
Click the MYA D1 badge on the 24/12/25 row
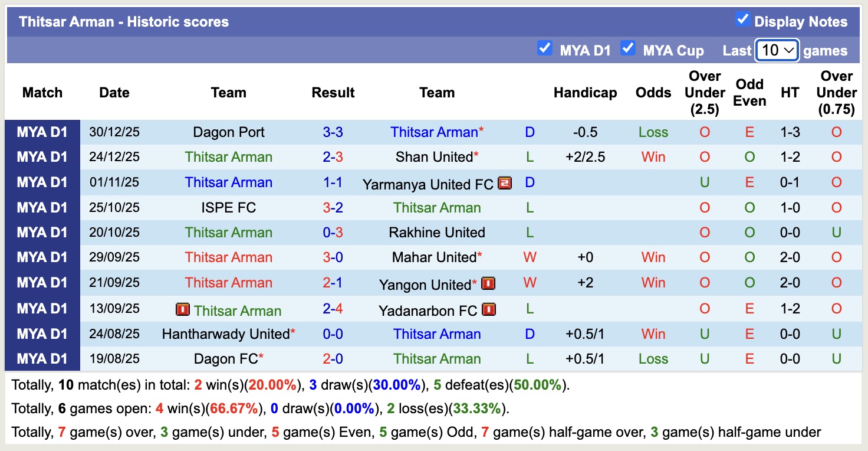[43, 157]
